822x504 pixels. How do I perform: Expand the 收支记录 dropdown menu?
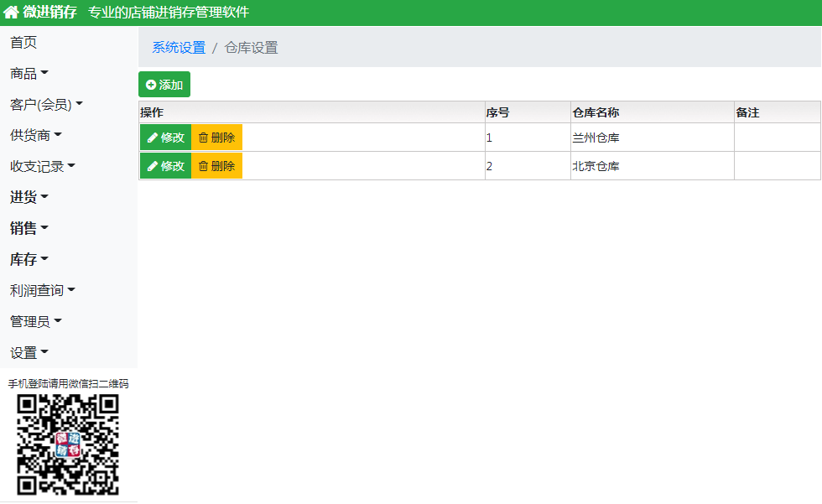click(43, 166)
